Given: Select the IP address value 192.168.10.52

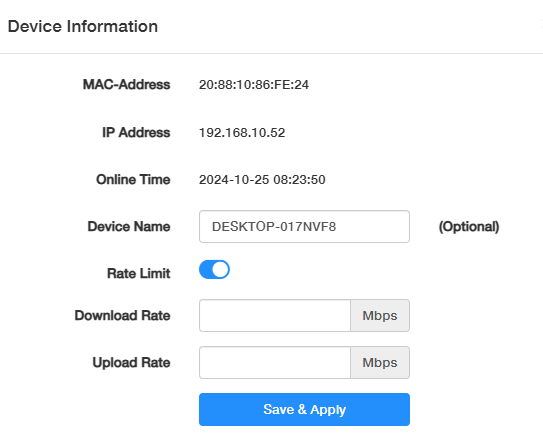Looking at the screenshot, I should [242, 133].
